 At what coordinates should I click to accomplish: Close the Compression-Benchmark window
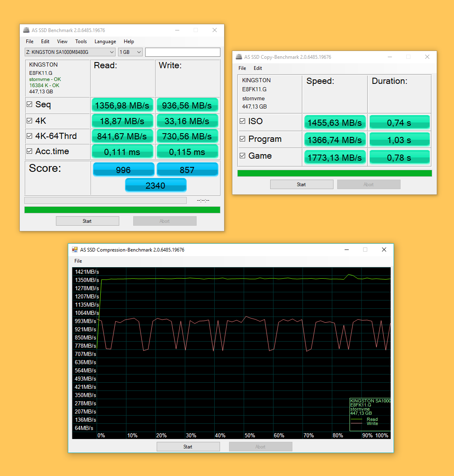[384, 250]
